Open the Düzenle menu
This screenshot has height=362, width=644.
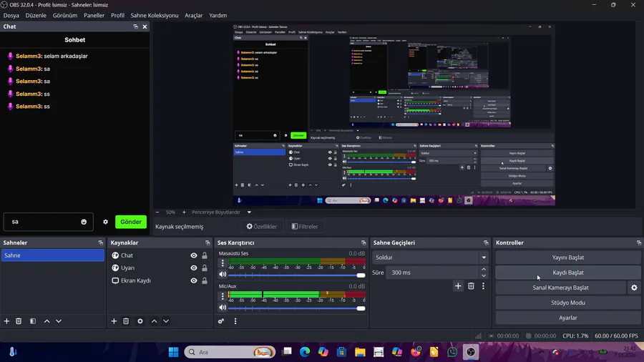(x=36, y=15)
